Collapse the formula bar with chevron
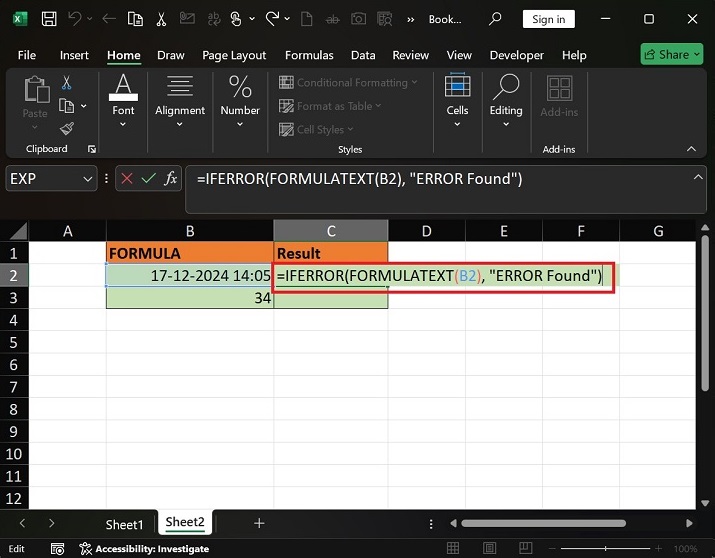This screenshot has width=715, height=558. click(x=697, y=176)
